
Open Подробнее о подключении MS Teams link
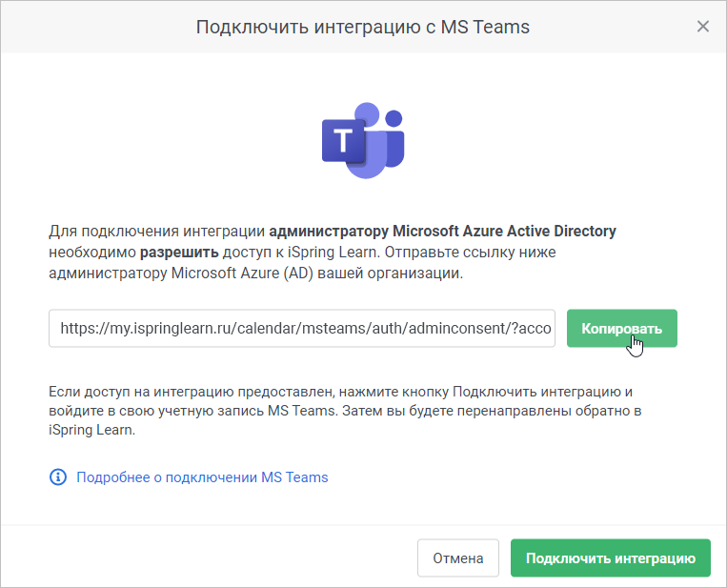(202, 477)
